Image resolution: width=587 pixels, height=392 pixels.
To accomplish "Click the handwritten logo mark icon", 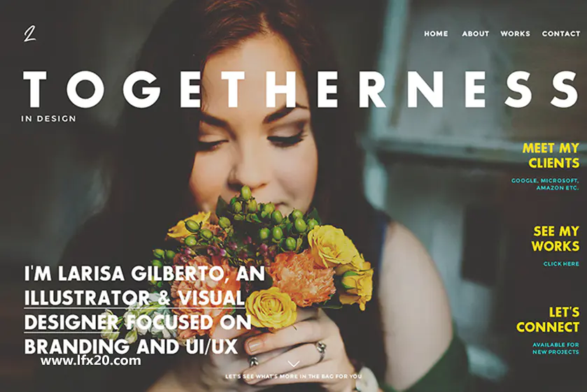I will coord(30,34).
